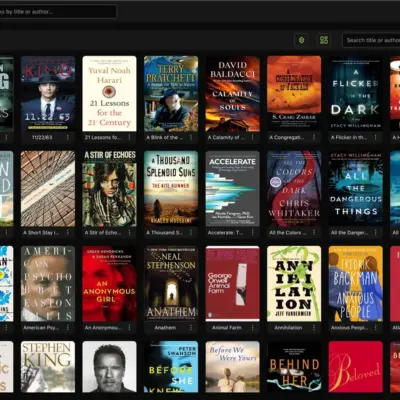Open the three-dot menu for A Short Stay
The width and height of the screenshot is (400, 400).
point(68,233)
